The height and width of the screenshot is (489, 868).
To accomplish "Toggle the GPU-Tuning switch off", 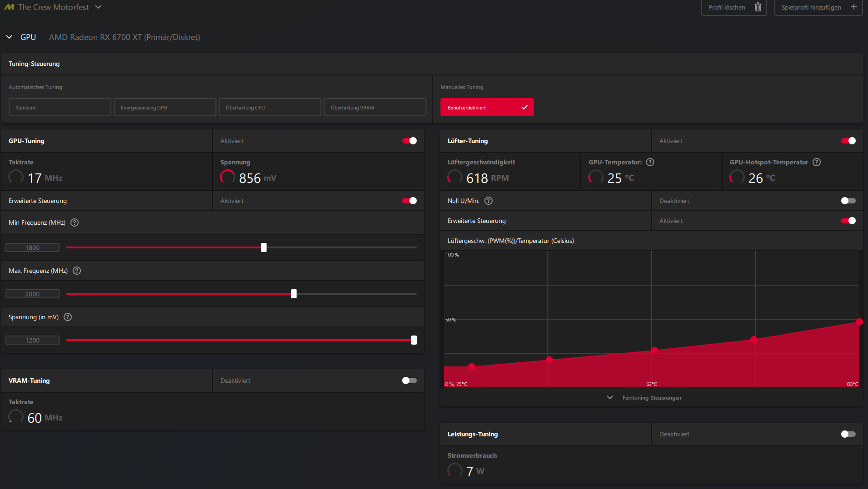I will point(409,141).
